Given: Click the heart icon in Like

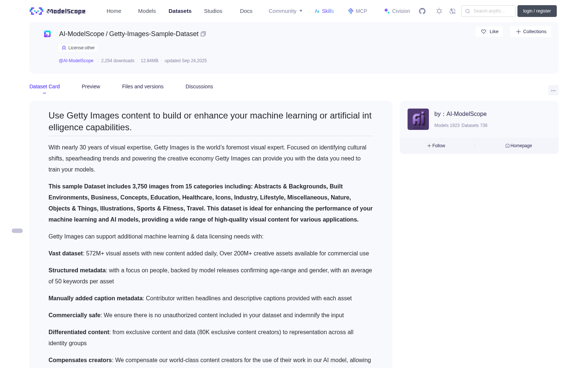Looking at the screenshot, I should [484, 32].
